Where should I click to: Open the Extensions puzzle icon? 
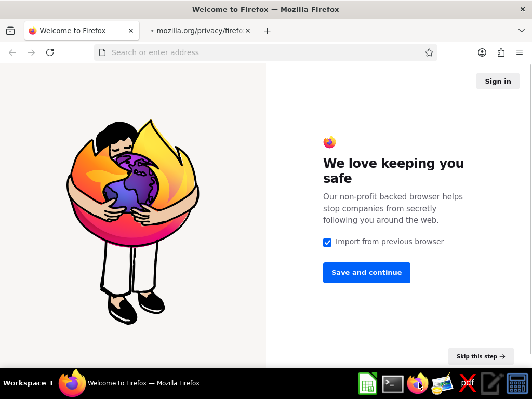pos(501,52)
